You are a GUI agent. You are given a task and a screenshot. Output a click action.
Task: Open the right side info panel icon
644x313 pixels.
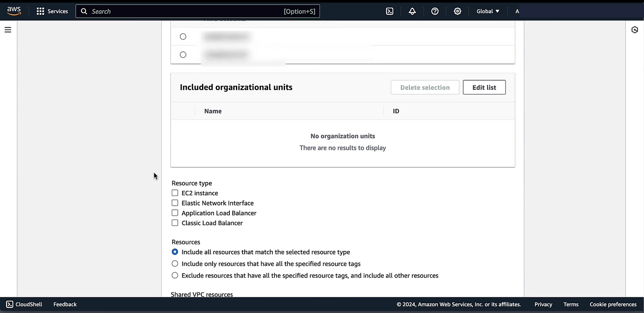[635, 30]
